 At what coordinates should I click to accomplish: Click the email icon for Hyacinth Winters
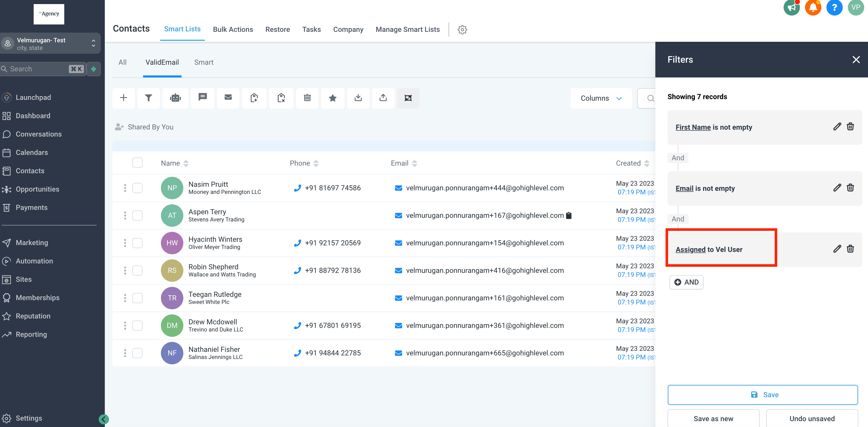[x=398, y=243]
